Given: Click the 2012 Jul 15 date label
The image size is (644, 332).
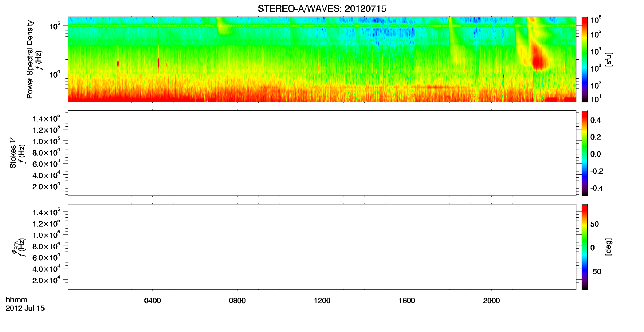Looking at the screenshot, I should click(x=25, y=308).
